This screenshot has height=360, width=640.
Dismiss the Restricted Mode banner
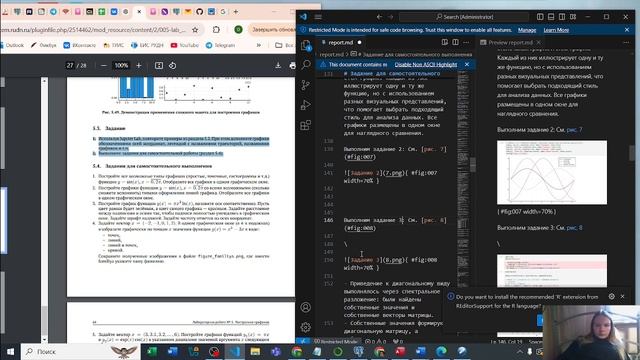627,30
